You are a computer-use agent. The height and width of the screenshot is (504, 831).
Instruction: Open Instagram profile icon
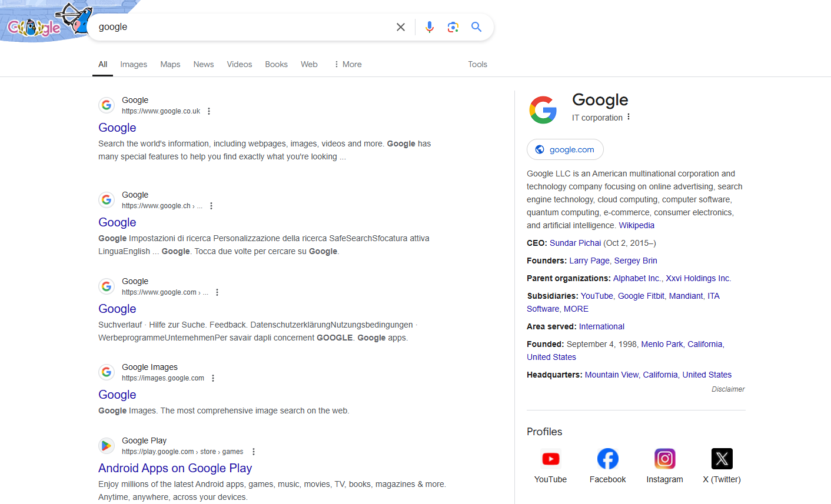[x=665, y=459]
